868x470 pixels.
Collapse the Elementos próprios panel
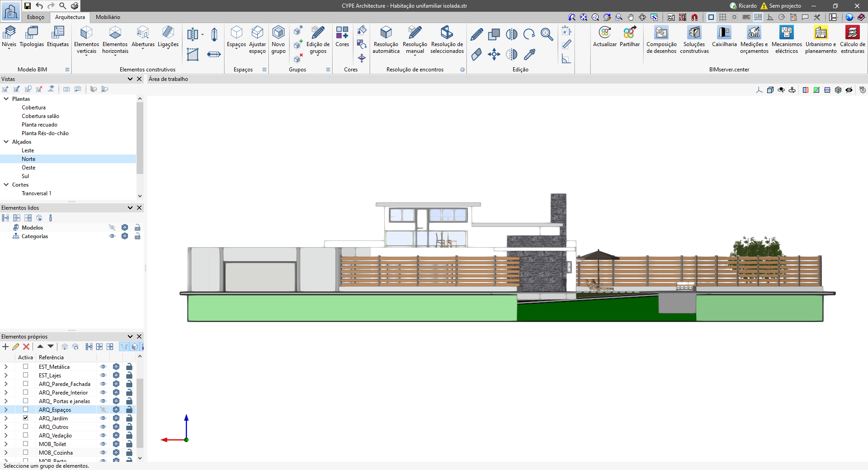[x=130, y=336]
